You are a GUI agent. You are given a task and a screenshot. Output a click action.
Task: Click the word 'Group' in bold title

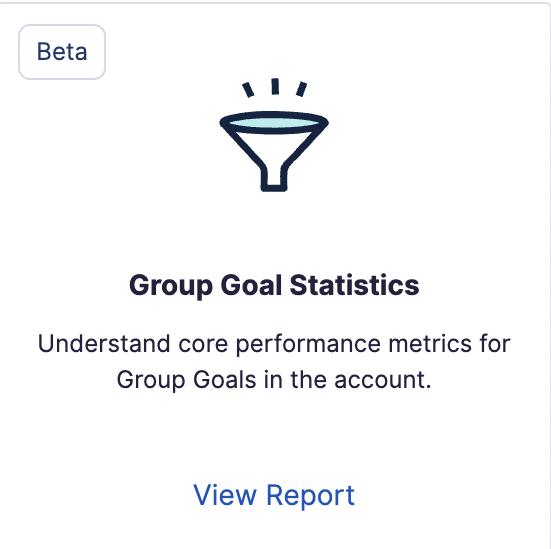click(171, 286)
